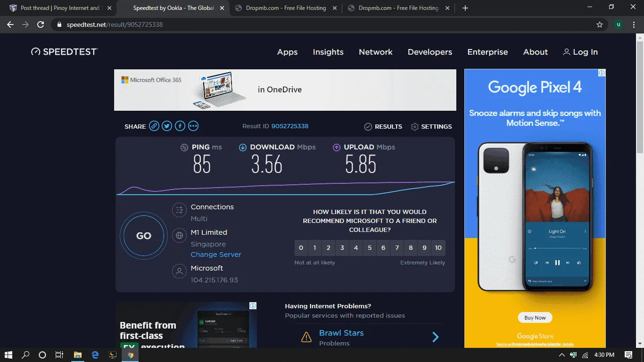Open more share options ellipsis icon

point(193,126)
